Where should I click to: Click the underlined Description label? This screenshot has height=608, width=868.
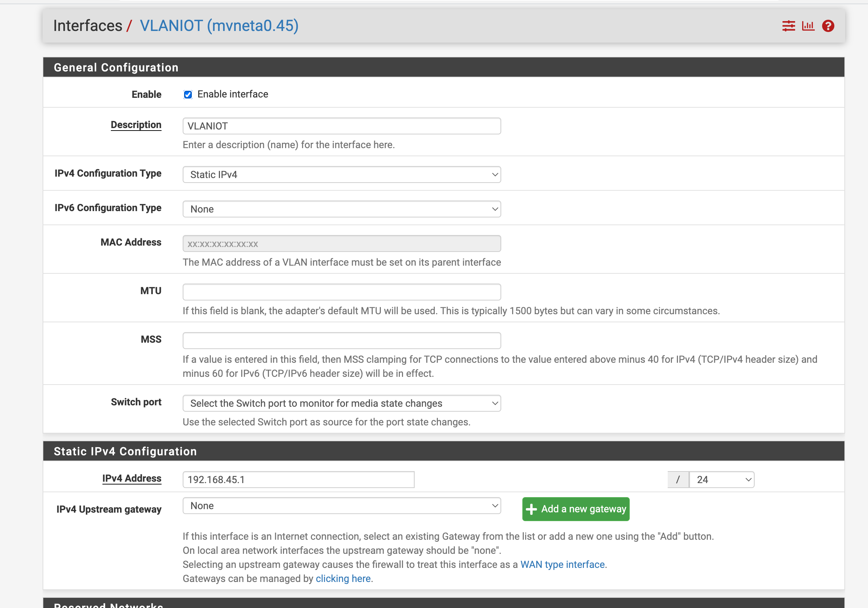(x=136, y=125)
